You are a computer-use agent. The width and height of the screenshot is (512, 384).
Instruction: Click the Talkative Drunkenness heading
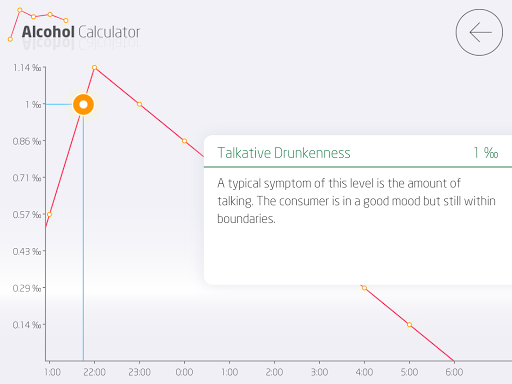pyautogui.click(x=284, y=153)
